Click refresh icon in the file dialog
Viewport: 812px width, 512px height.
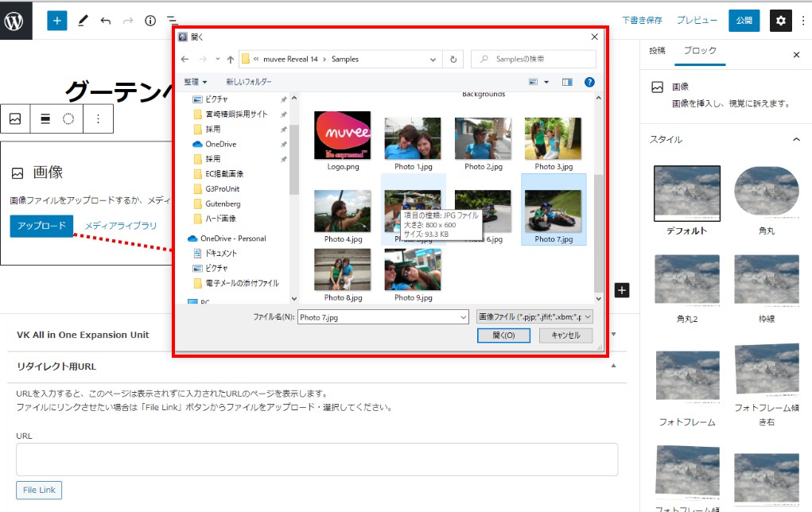[x=453, y=59]
